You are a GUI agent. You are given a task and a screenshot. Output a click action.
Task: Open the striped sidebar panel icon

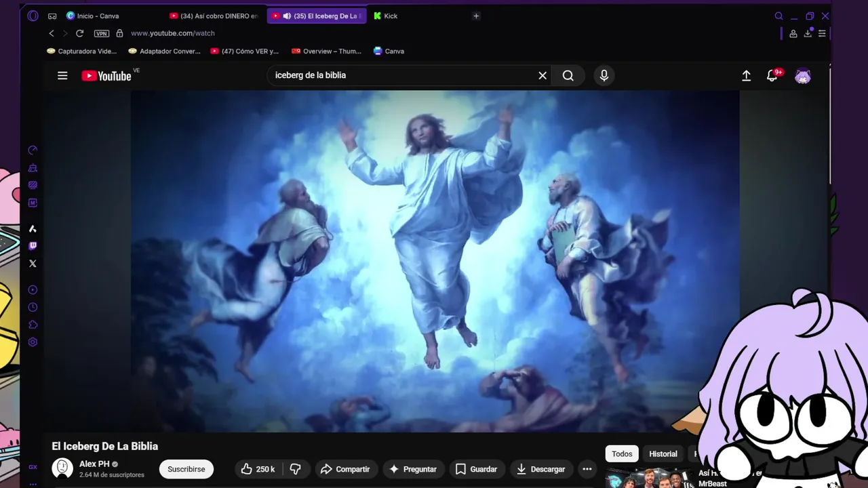point(33,185)
